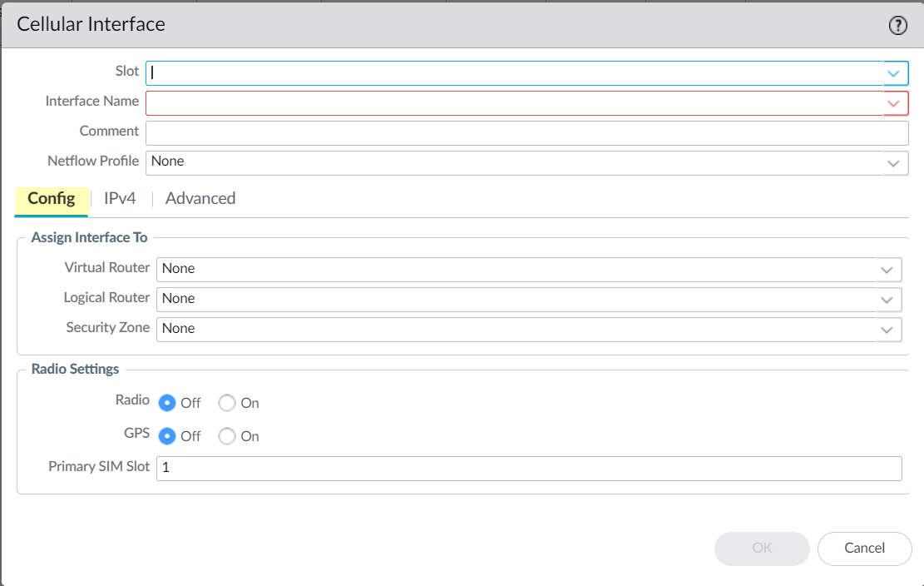Screen dimensions: 924x586
Task: Open the Interface Name dropdown
Action: tap(893, 103)
